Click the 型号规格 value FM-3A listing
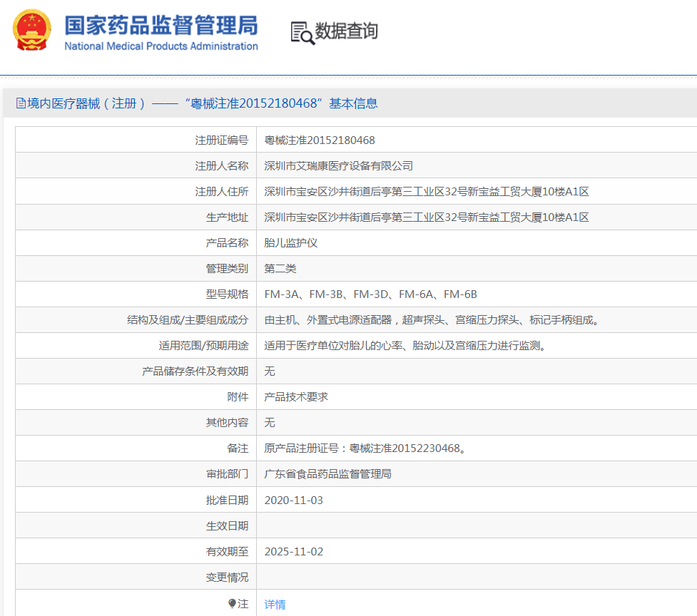The image size is (697, 616). click(x=283, y=294)
